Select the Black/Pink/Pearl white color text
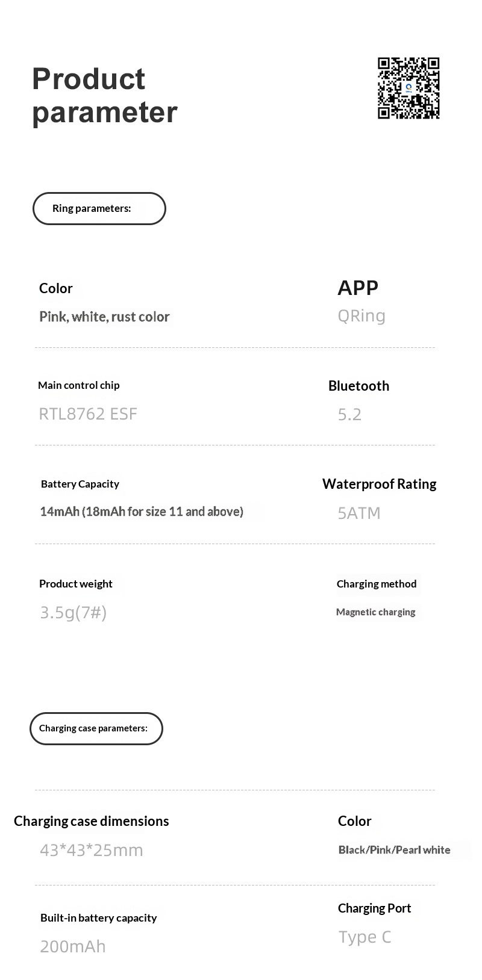 pos(394,850)
